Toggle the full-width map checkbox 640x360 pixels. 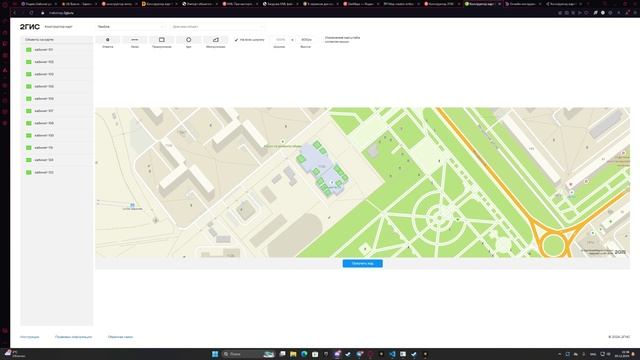tap(236, 40)
